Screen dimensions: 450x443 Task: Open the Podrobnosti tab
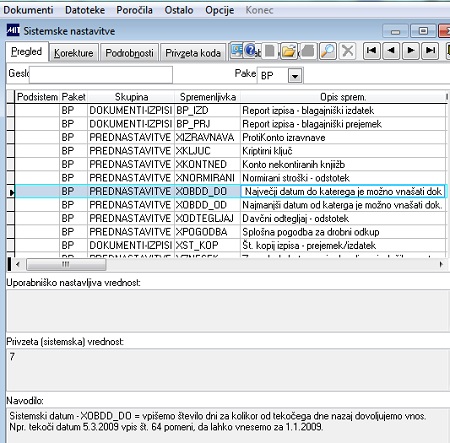coord(129,53)
